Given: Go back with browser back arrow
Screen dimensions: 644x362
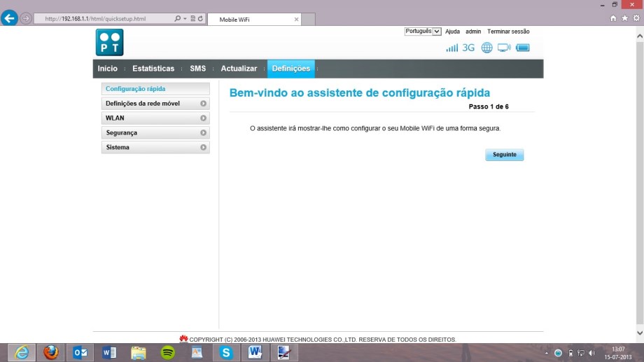Looking at the screenshot, I should pos(10,19).
